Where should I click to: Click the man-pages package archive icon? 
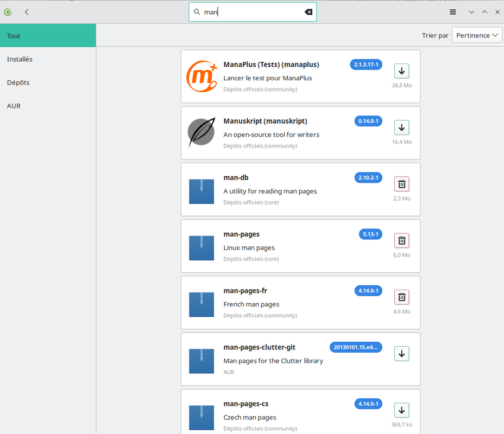tap(201, 248)
